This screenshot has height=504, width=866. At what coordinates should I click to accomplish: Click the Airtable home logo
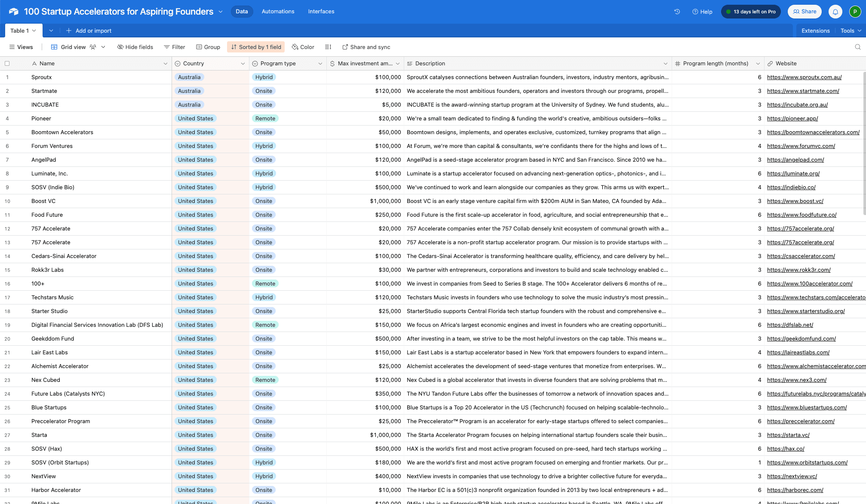[x=13, y=12]
